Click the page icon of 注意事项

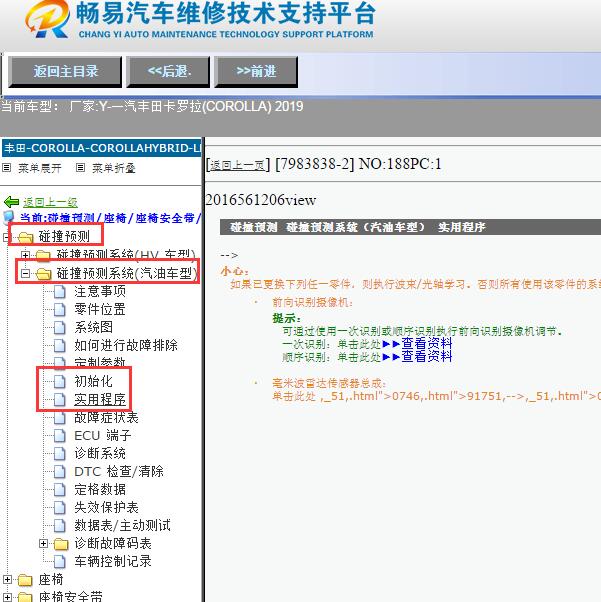pos(60,291)
